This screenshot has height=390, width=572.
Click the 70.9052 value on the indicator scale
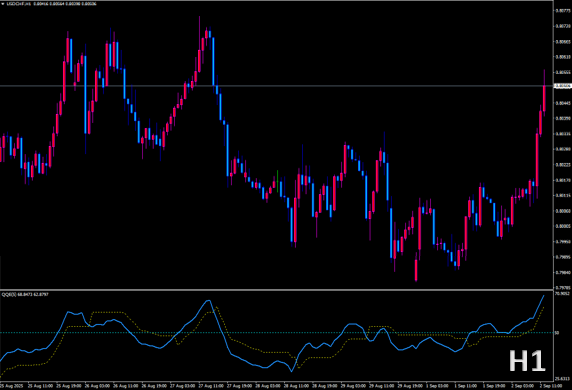(562, 293)
